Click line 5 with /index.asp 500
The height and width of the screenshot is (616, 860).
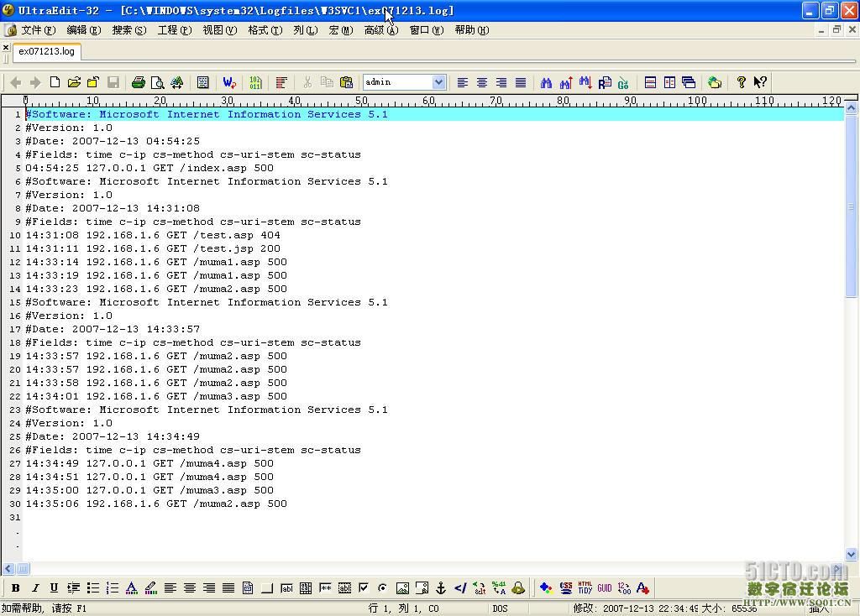[x=149, y=168]
